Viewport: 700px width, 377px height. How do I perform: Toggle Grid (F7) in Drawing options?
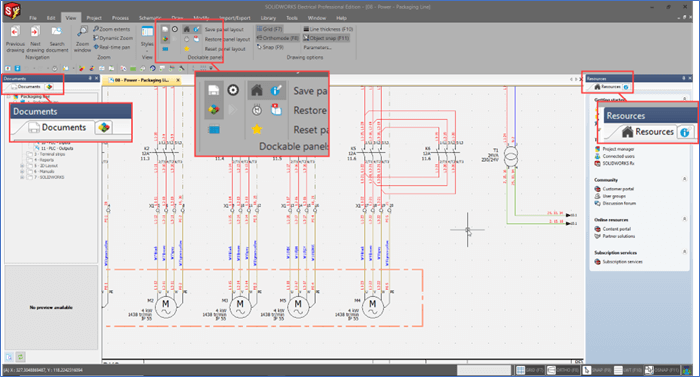tap(269, 29)
